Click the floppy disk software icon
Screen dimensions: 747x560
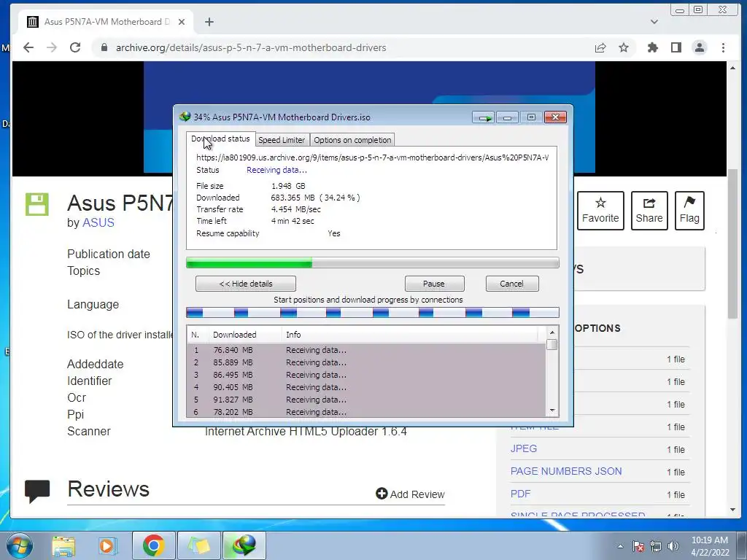37,205
